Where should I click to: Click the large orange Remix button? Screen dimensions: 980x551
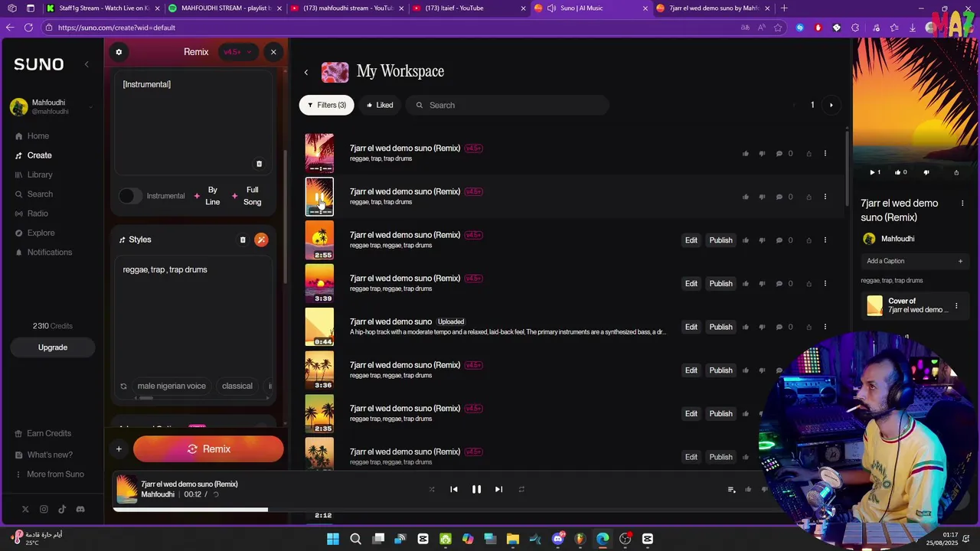coord(208,449)
